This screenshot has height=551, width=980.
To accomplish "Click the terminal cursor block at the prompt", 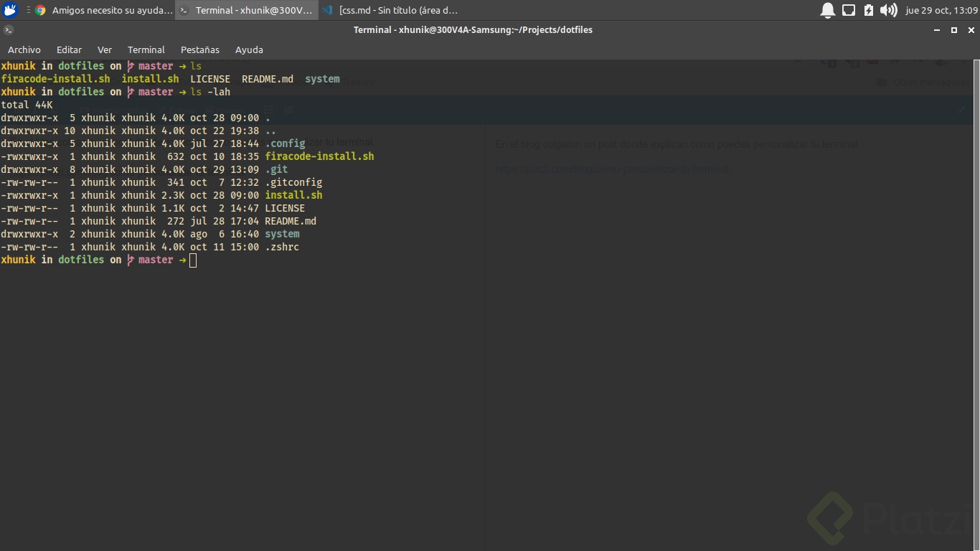I will pos(193,260).
